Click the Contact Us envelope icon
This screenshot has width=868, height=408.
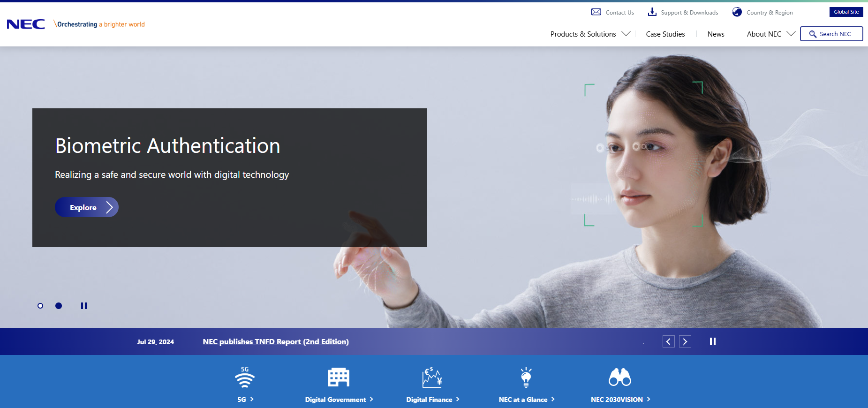pyautogui.click(x=596, y=12)
